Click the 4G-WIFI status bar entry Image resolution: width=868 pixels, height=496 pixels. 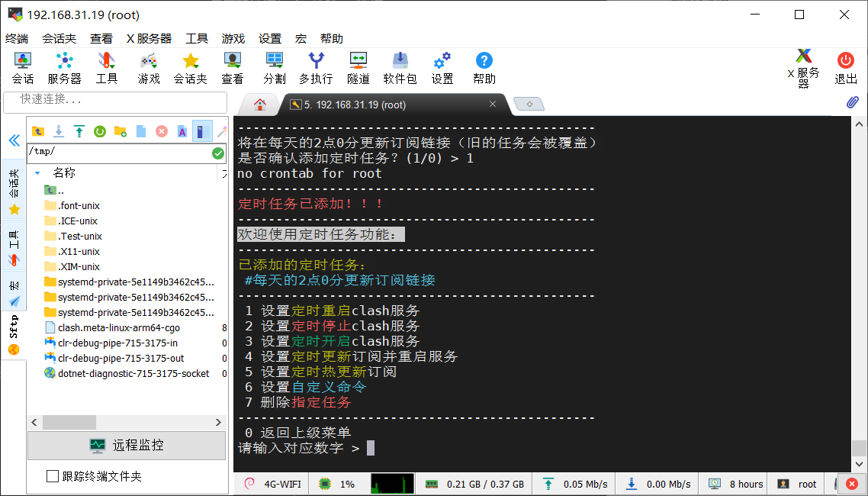point(272,485)
